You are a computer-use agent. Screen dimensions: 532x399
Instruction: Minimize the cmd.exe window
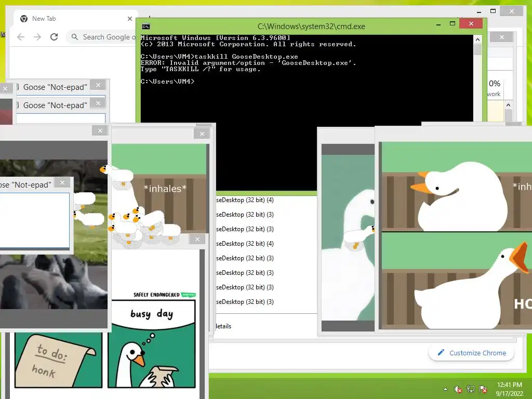click(438, 24)
